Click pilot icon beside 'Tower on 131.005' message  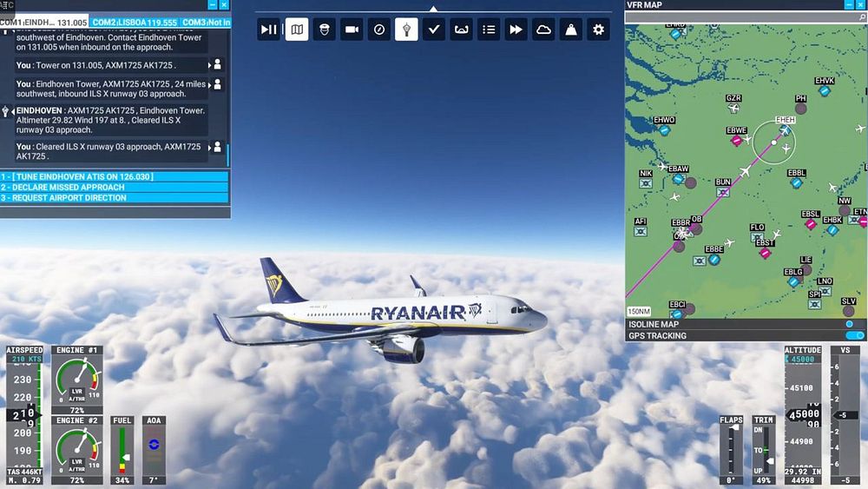point(218,65)
